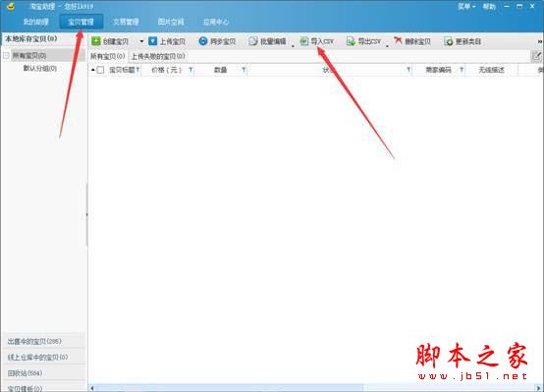Click the 创建宝贝 button label

116,41
